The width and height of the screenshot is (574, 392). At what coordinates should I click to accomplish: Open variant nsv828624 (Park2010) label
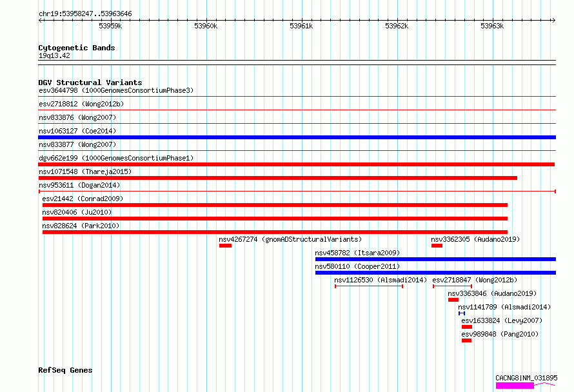pyautogui.click(x=81, y=226)
